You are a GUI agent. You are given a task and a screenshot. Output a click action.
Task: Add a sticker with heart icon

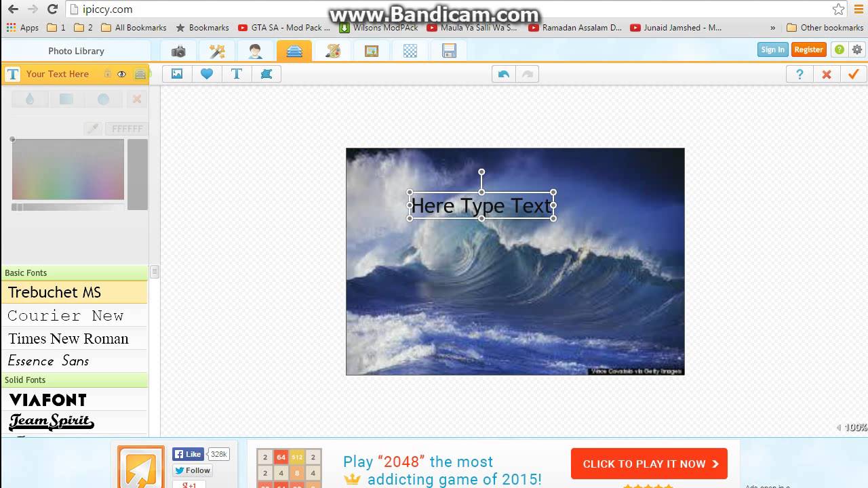click(207, 74)
